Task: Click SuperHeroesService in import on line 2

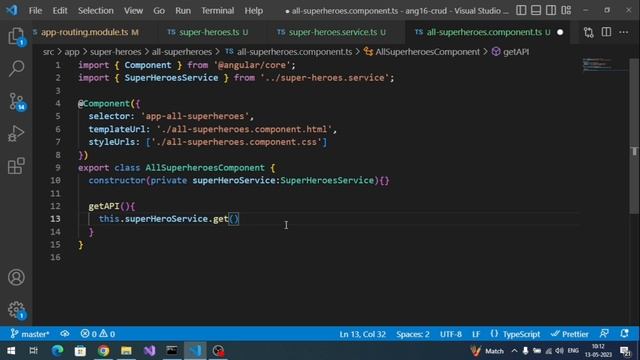Action: click(171, 78)
